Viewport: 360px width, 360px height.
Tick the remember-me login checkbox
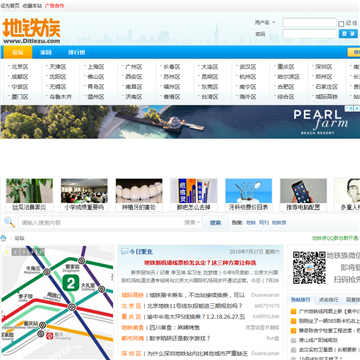[x=341, y=24]
